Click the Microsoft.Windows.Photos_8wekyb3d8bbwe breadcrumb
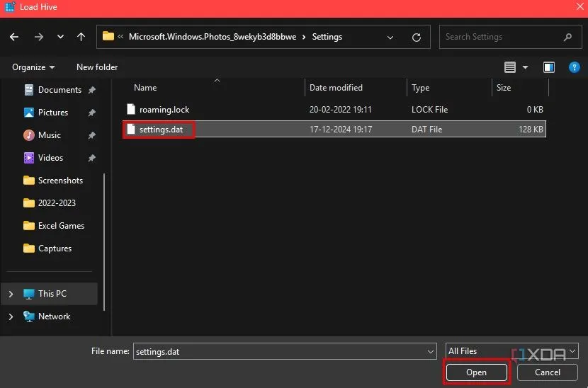This screenshot has height=388, width=588. pos(213,37)
